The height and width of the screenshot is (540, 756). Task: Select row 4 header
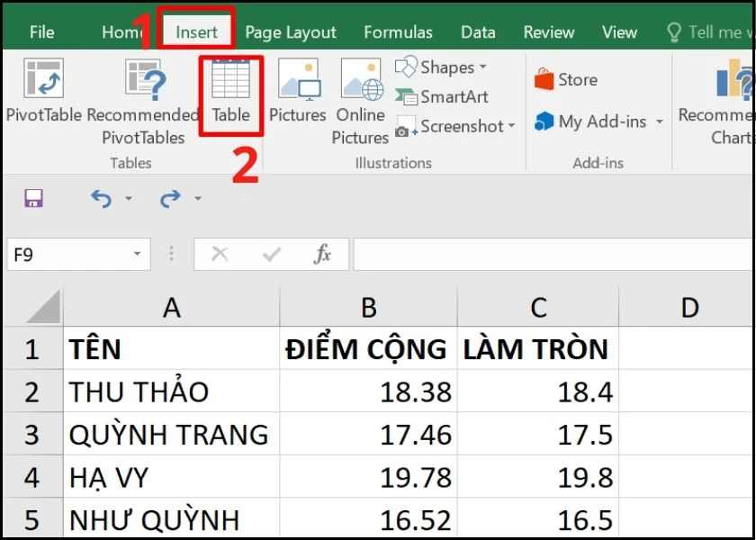[x=32, y=477]
